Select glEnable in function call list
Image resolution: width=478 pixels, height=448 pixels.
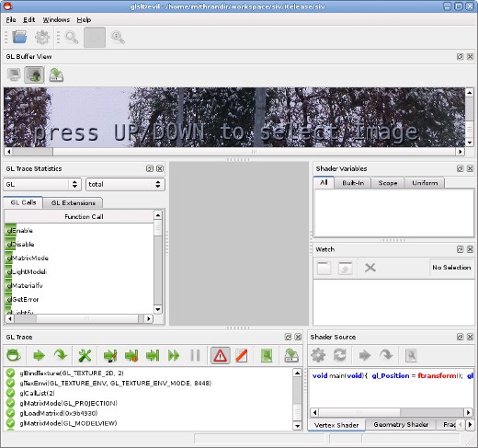[x=79, y=230]
